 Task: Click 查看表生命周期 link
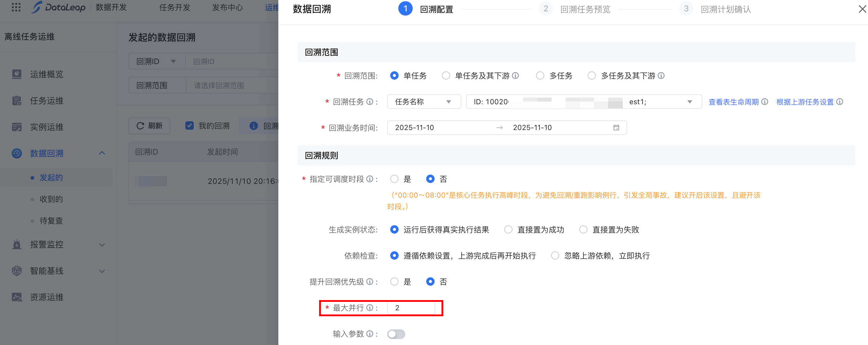tap(734, 102)
